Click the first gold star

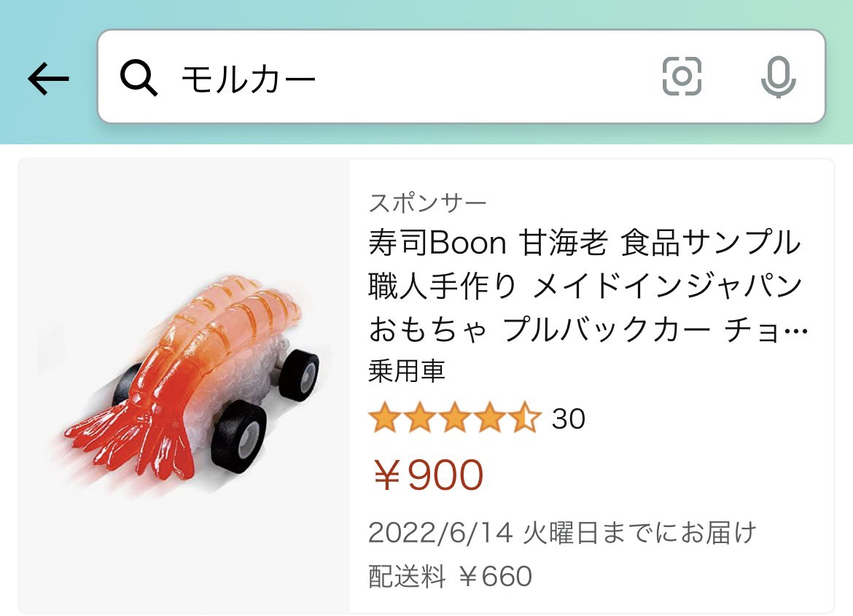click(385, 418)
